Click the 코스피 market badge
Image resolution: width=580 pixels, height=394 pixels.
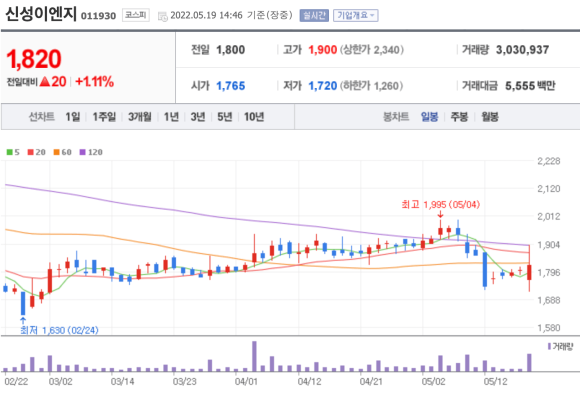(136, 15)
